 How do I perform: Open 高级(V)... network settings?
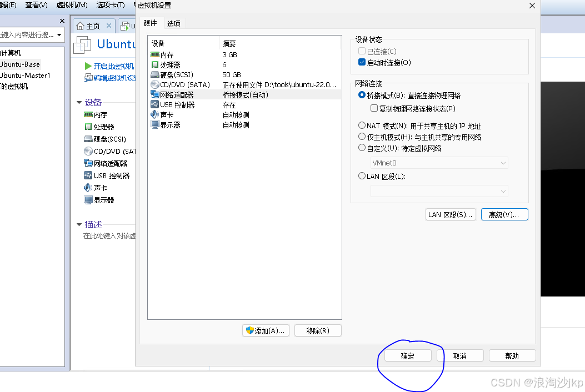click(504, 214)
